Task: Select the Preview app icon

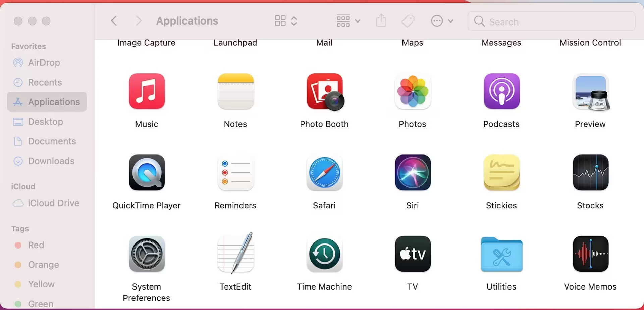Action: 591,92
